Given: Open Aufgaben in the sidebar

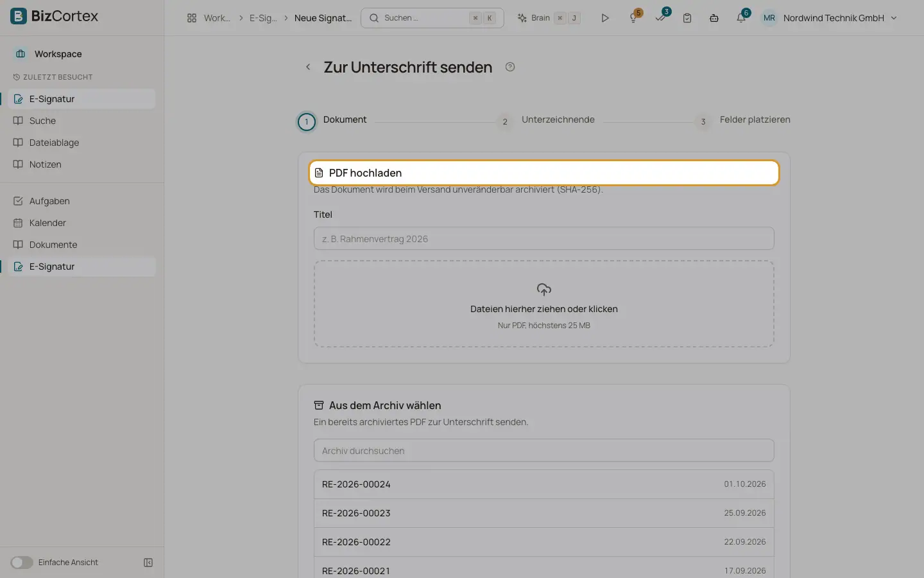Looking at the screenshot, I should click(82, 201).
